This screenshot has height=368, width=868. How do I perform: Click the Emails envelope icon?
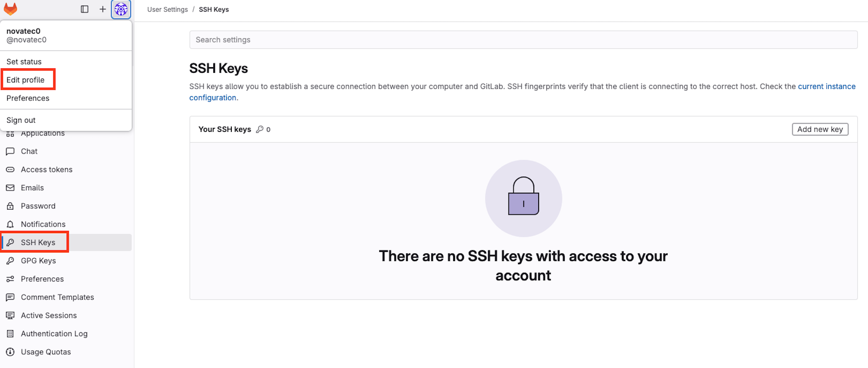10,187
